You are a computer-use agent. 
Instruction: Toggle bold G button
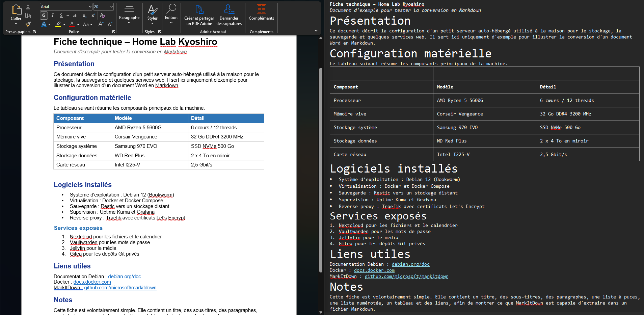[x=44, y=16]
